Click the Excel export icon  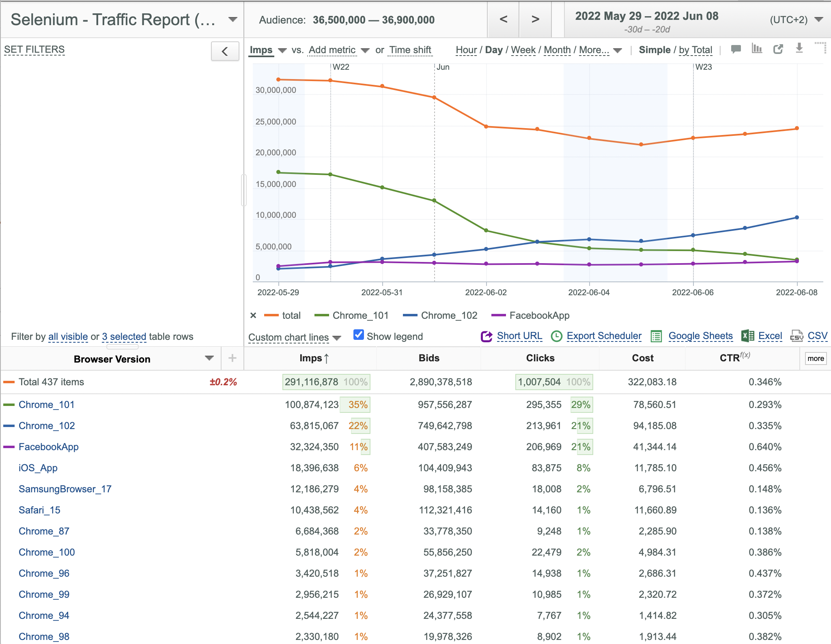pos(747,336)
